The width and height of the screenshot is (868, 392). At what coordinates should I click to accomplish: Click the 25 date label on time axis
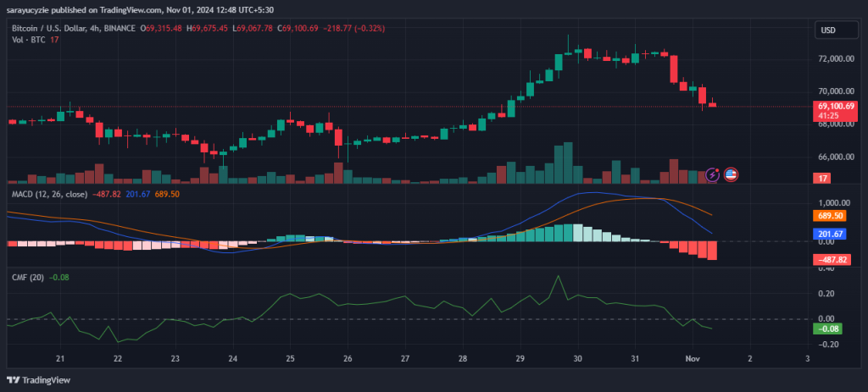[290, 358]
